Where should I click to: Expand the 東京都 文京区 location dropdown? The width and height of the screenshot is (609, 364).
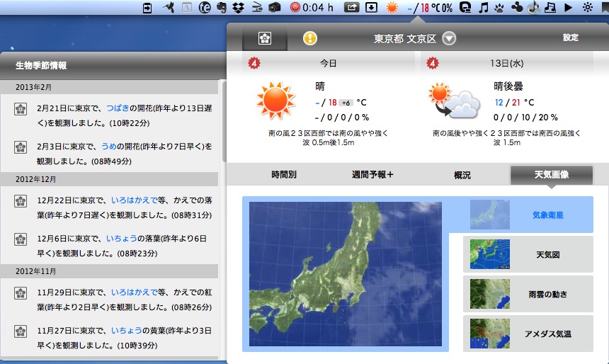(x=450, y=39)
